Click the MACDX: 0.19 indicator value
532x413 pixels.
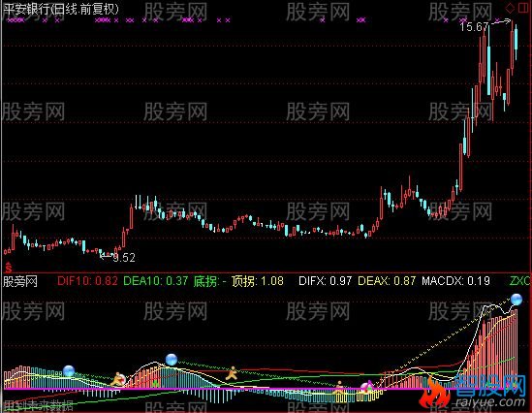coord(455,281)
